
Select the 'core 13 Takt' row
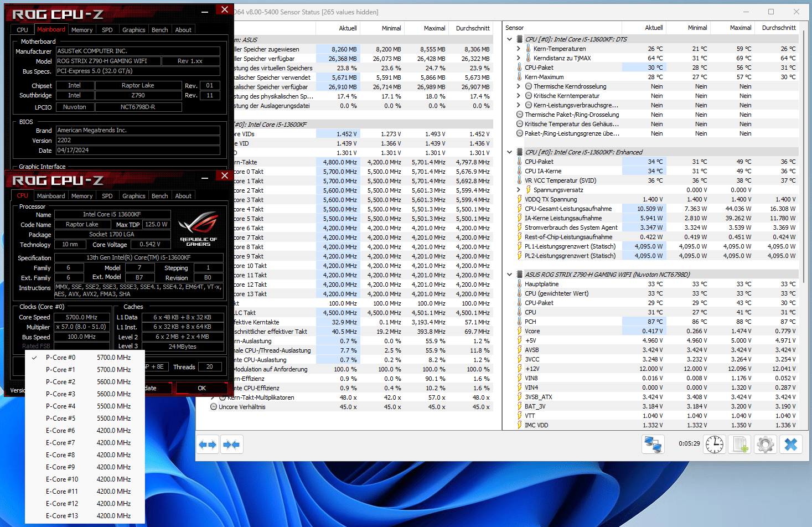[363, 294]
